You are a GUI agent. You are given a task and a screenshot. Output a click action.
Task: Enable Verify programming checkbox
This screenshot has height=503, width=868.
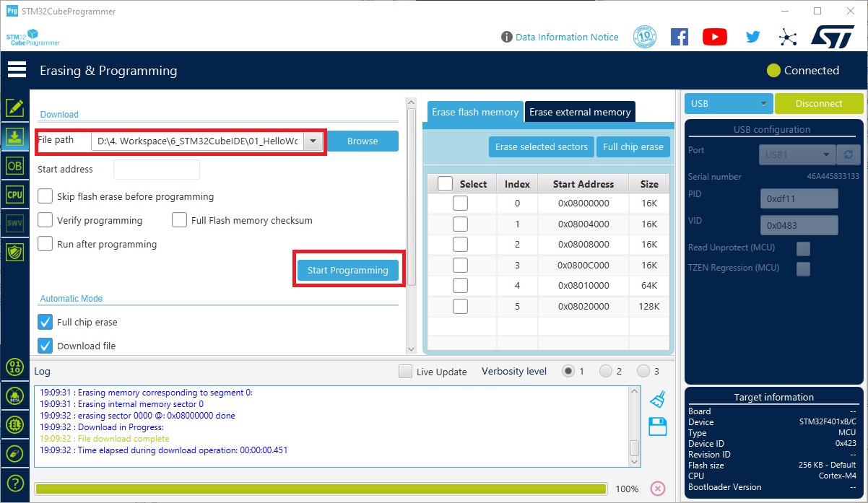[x=45, y=220]
